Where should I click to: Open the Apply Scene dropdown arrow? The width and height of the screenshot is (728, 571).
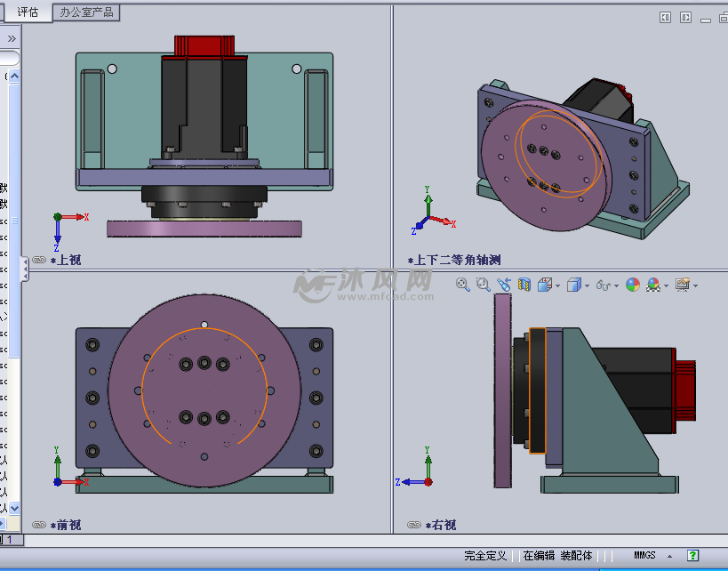(x=666, y=285)
